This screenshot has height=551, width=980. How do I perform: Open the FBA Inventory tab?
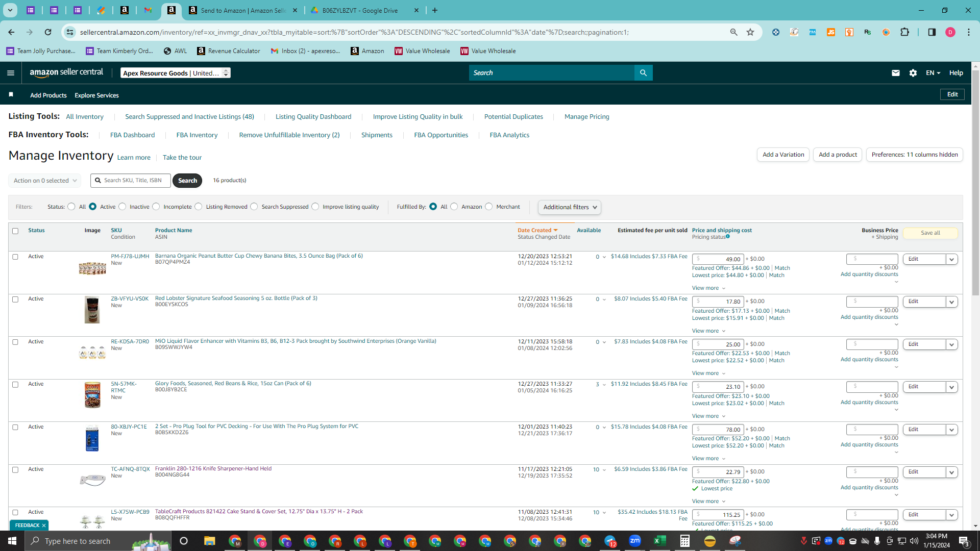coord(197,135)
